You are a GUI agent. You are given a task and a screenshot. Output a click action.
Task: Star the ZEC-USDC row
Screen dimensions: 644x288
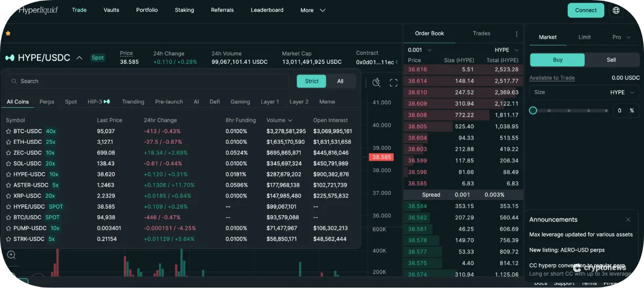pyautogui.click(x=9, y=153)
